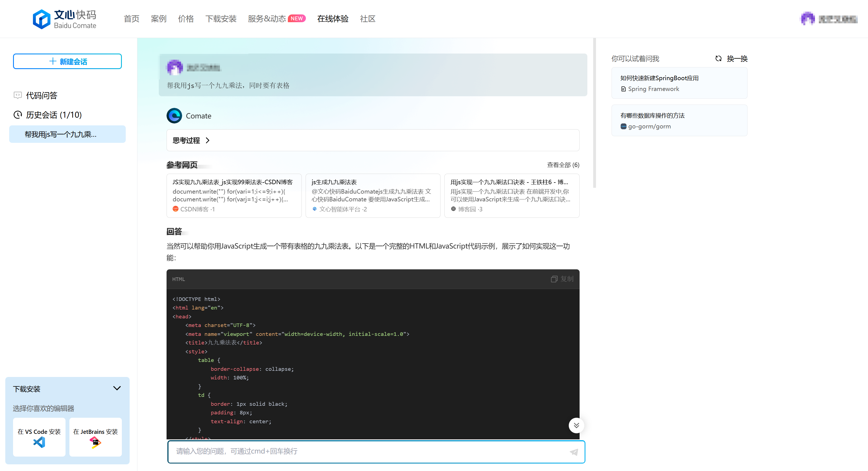
Task: Click the send paper-plane icon
Action: pyautogui.click(x=574, y=452)
